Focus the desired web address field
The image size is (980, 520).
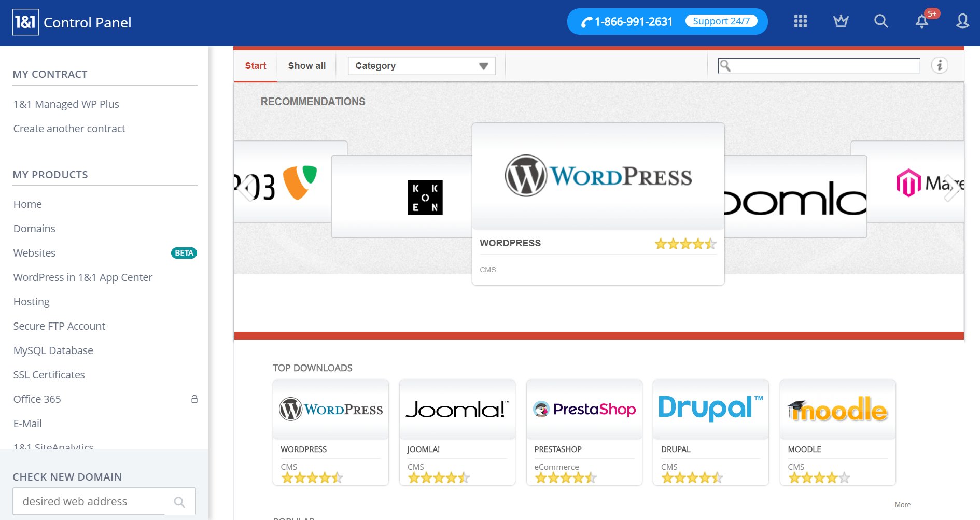104,501
